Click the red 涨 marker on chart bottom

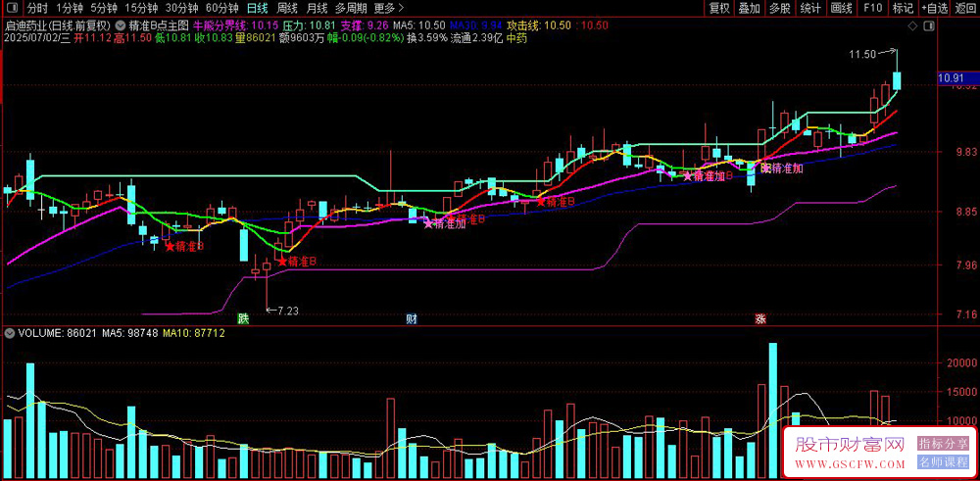coord(760,318)
